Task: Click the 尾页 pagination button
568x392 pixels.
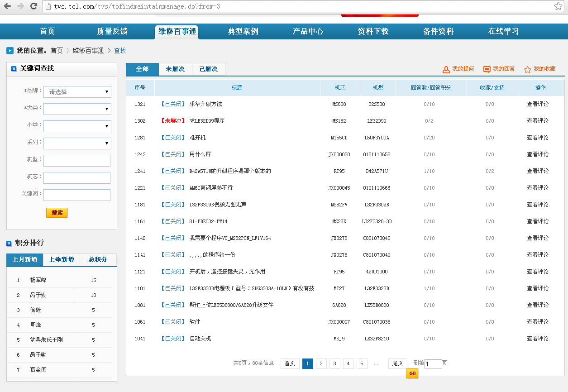Action: pos(398,363)
